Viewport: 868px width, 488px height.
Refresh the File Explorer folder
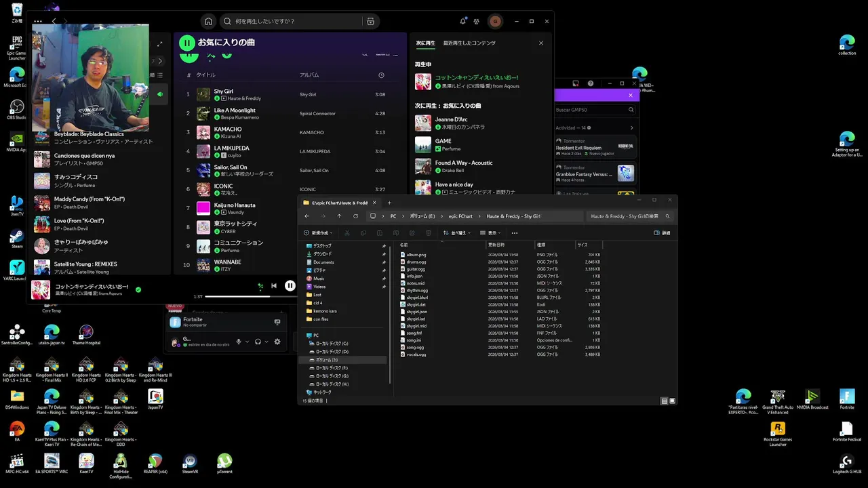coord(355,216)
